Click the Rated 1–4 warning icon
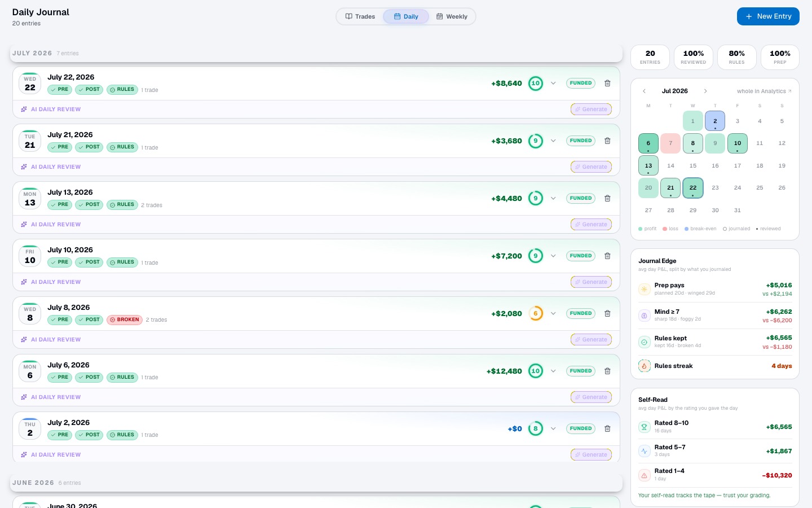Viewport: 812px width, 508px height. pos(644,475)
